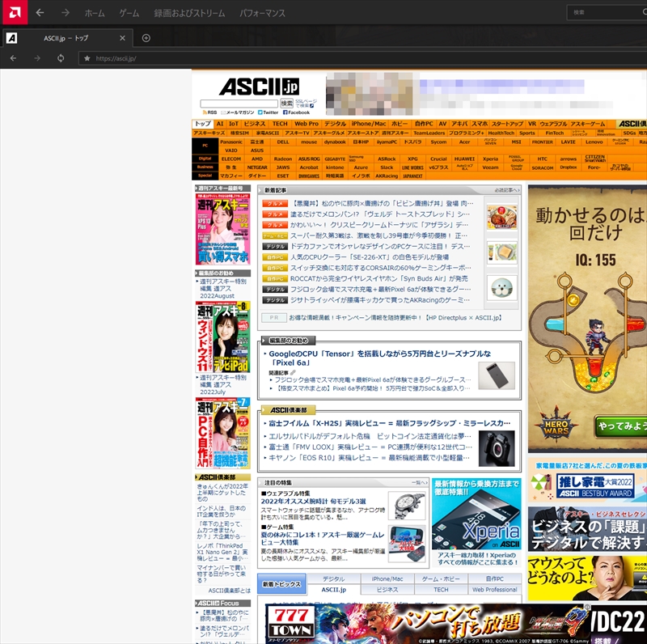
Task: Open article about スーパー耐久第3戦
Action: click(378, 235)
